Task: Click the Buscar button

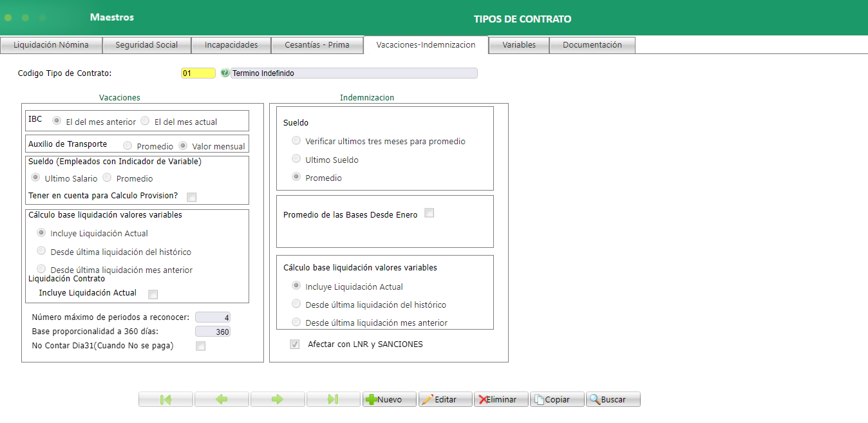Action: 614,400
